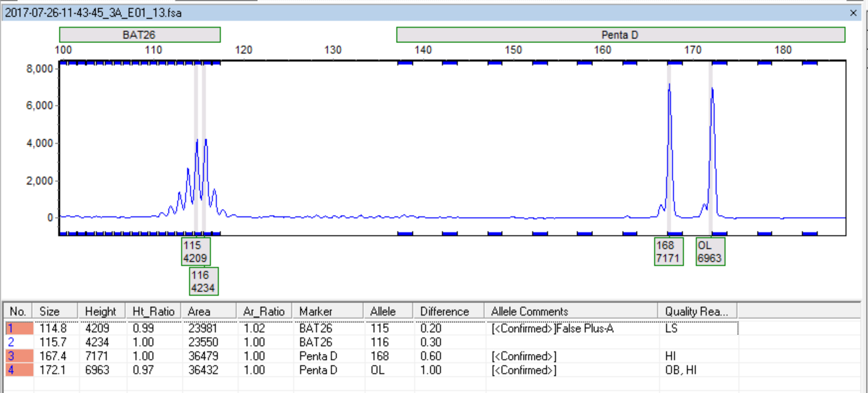This screenshot has height=393, width=868.
Task: Click the Ar_Ratio column header
Action: 264,311
